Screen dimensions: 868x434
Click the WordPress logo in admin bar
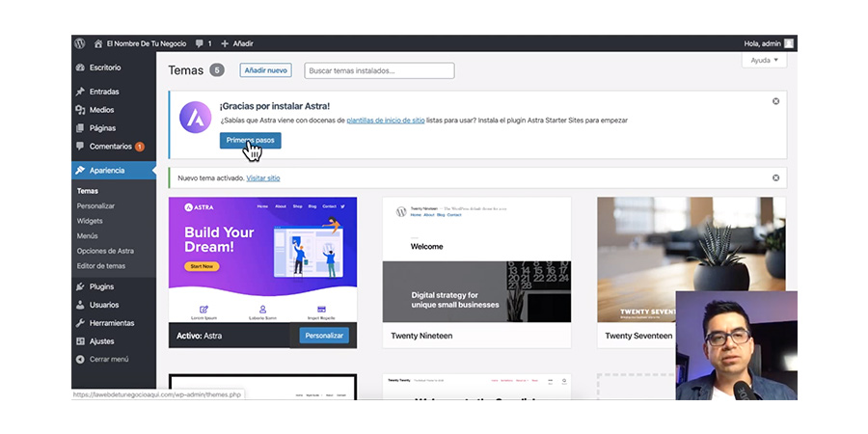tap(80, 43)
